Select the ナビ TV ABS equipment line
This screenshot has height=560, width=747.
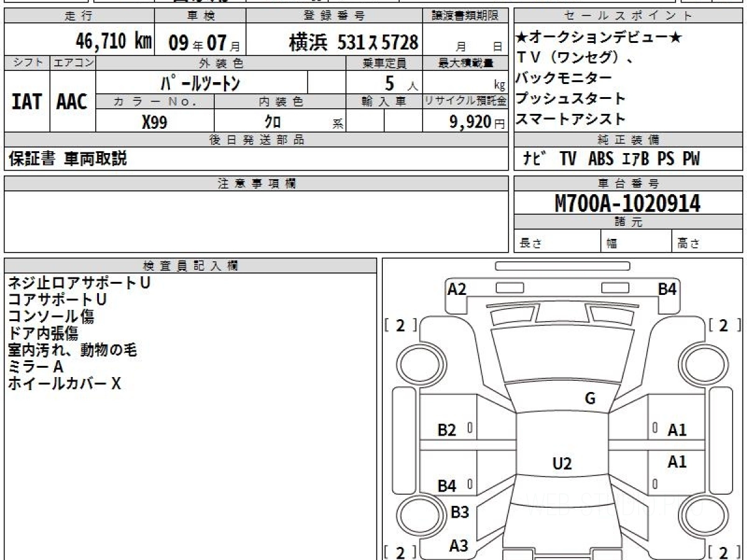coord(611,159)
